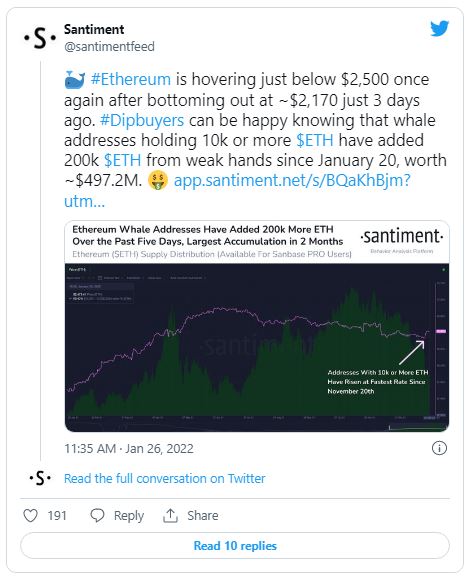Viewport: 472px width, 584px height.
Task: Click the reply speech bubble icon
Action: click(97, 515)
